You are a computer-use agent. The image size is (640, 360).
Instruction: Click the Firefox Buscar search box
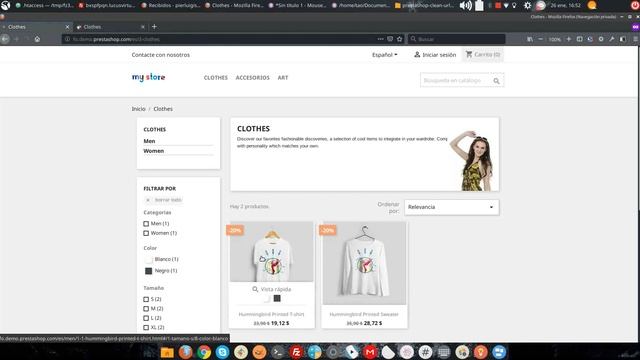click(x=456, y=39)
